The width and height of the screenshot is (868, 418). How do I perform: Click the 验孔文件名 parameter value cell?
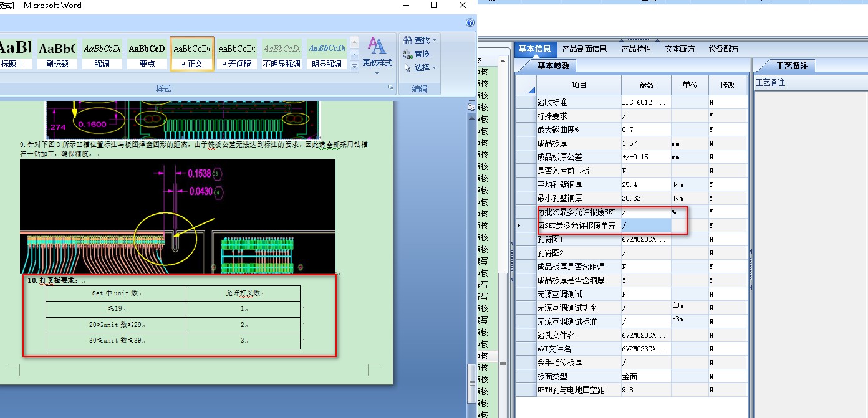[x=646, y=335]
